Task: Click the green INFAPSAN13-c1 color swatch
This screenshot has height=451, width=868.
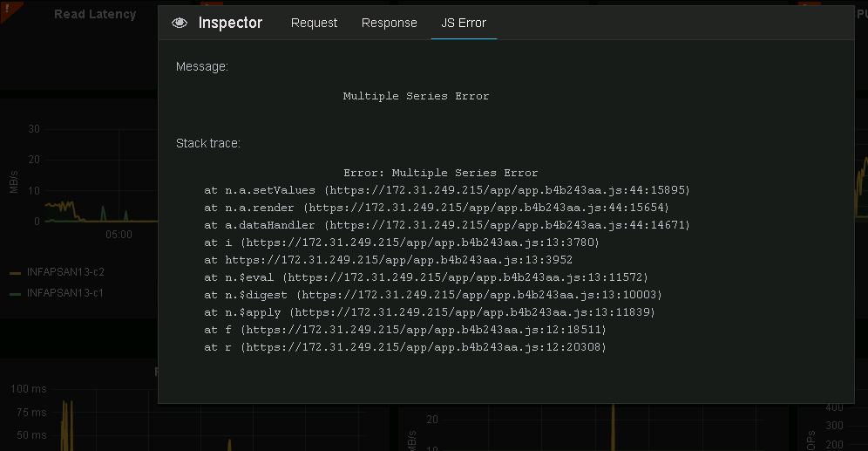Action: coord(15,294)
